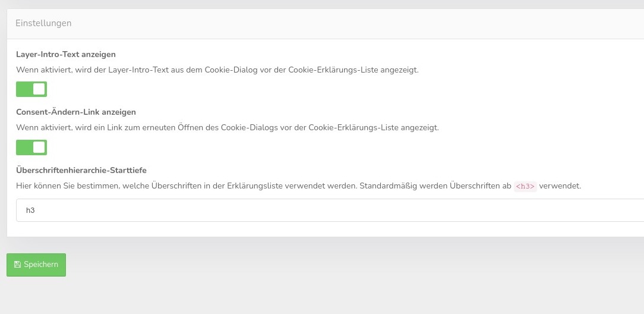Click the floppy disk save icon
Screen dimensions: 644x314
pos(17,265)
